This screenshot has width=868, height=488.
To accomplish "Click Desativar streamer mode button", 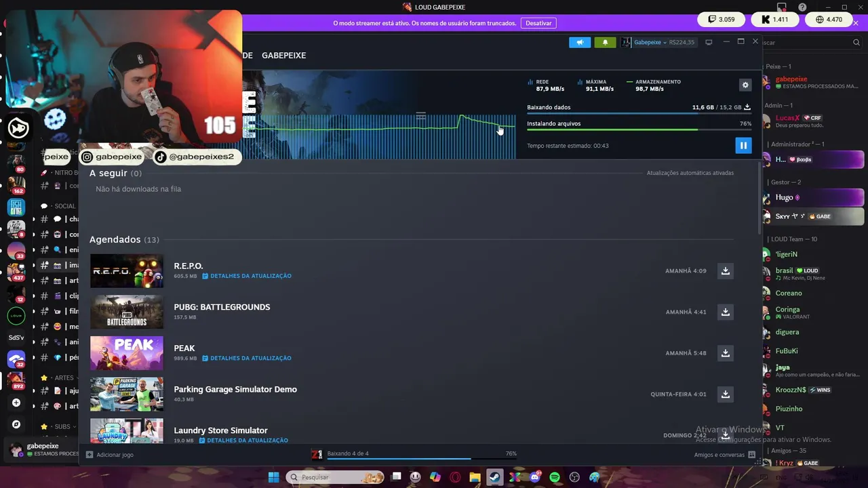I will pos(538,23).
